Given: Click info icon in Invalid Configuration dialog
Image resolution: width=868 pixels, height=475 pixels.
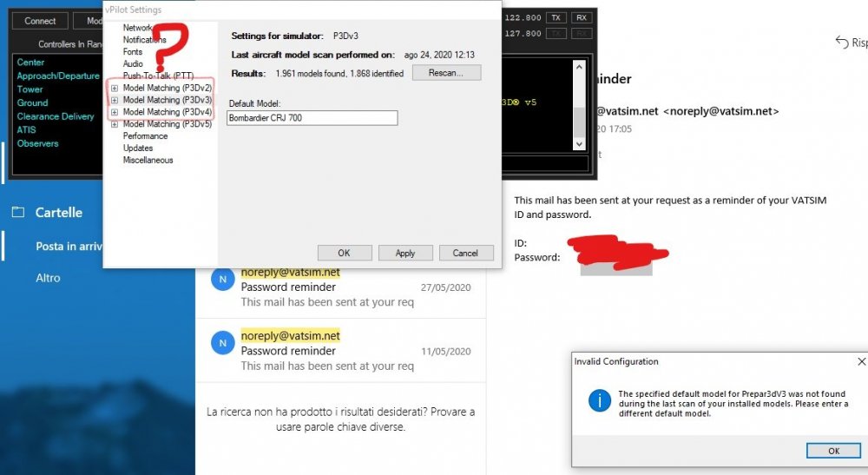Looking at the screenshot, I should 600,400.
